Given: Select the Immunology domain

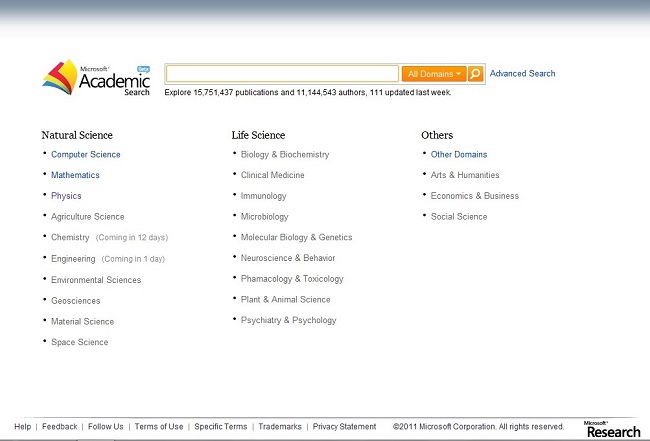Looking at the screenshot, I should tap(263, 196).
